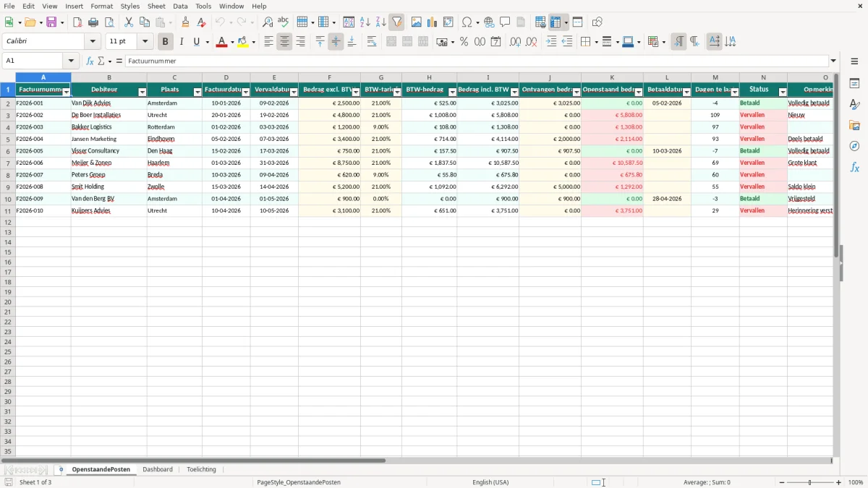868x488 pixels.
Task: Click the formula input line
Action: (x=476, y=61)
